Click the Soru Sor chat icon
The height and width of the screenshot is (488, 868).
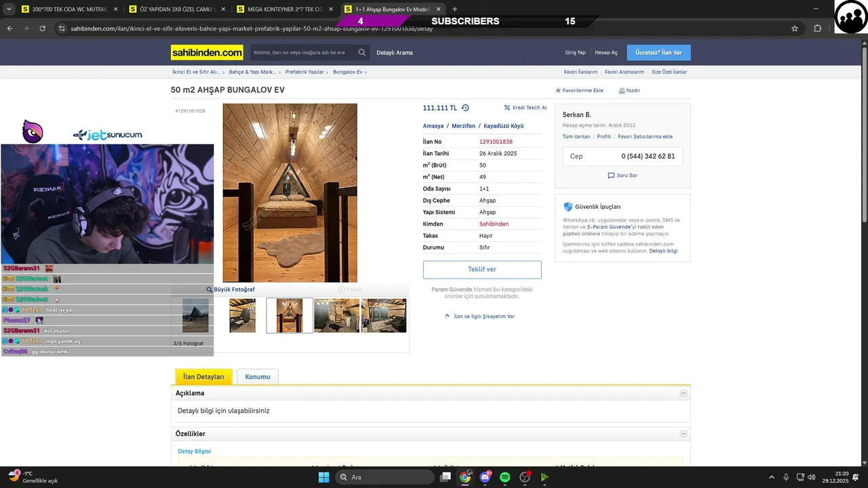click(611, 176)
